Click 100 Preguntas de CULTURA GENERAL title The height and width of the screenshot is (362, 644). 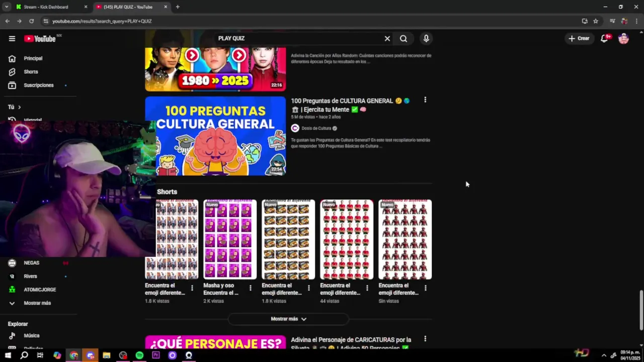pos(350,105)
